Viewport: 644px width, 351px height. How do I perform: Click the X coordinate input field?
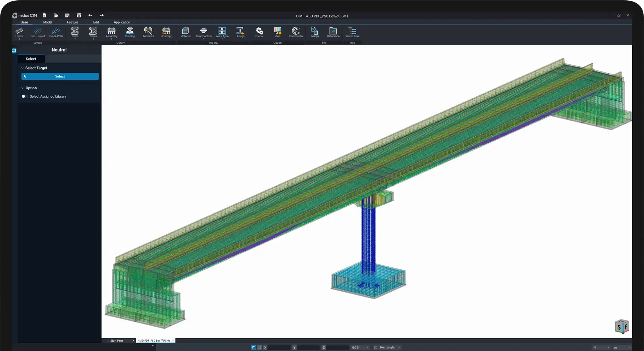click(279, 348)
